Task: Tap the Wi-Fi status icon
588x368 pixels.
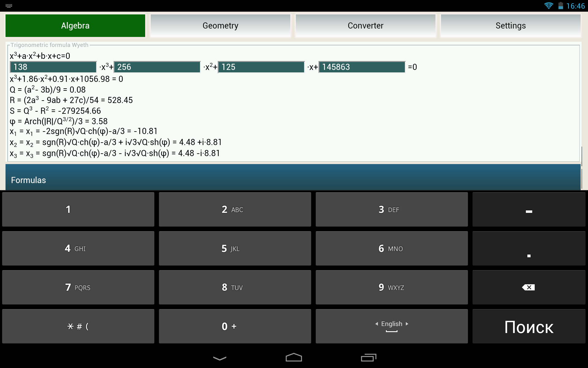Action: tap(548, 6)
